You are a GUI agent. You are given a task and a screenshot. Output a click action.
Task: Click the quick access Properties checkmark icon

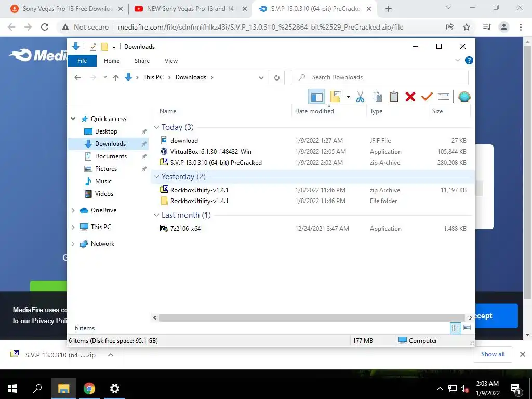(92, 47)
